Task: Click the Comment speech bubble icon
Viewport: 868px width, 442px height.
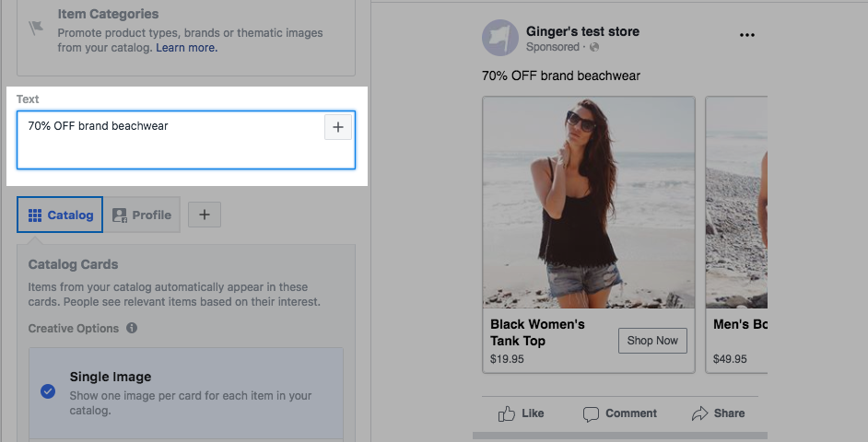Action: [x=592, y=413]
